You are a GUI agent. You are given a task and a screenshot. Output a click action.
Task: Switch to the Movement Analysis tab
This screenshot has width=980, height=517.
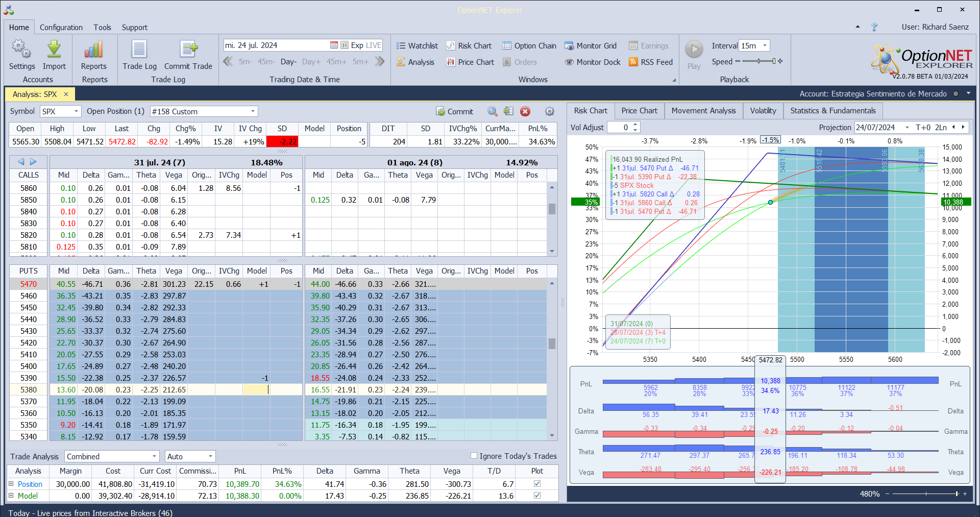click(x=703, y=111)
